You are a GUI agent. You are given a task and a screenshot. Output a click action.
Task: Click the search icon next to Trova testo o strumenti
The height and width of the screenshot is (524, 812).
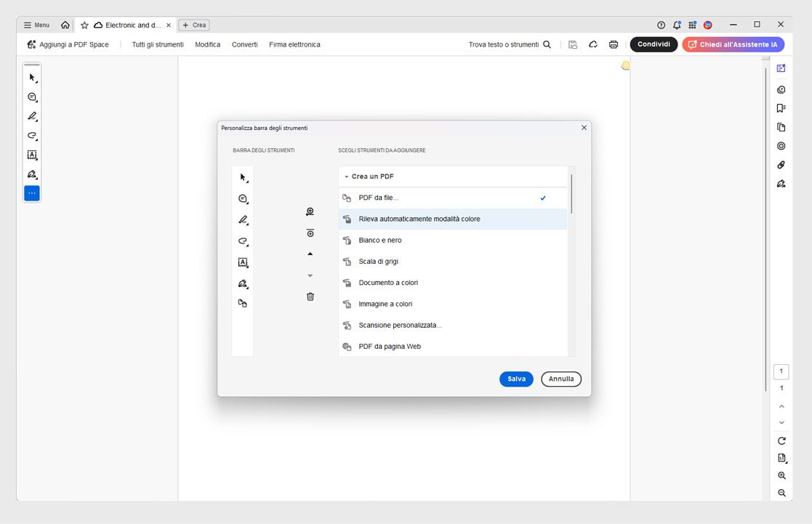tap(546, 44)
